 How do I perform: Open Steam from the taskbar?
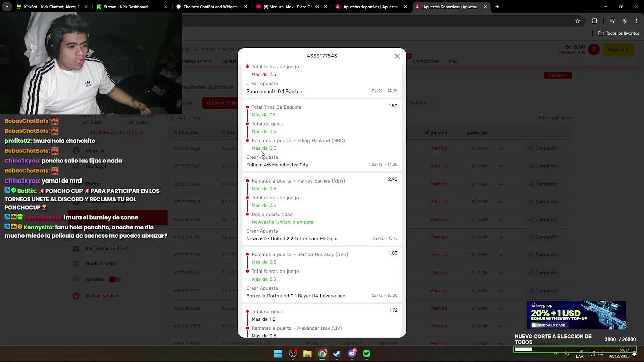point(337,354)
